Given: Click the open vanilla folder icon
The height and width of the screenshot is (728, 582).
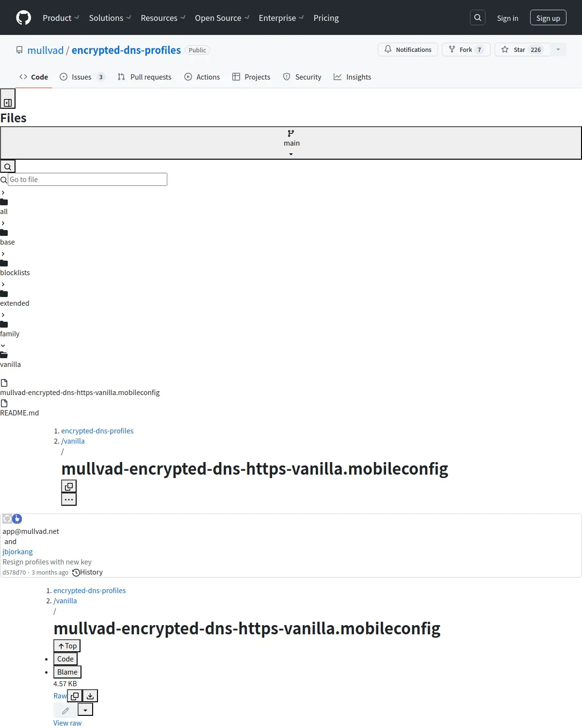Looking at the screenshot, I should point(4,355).
